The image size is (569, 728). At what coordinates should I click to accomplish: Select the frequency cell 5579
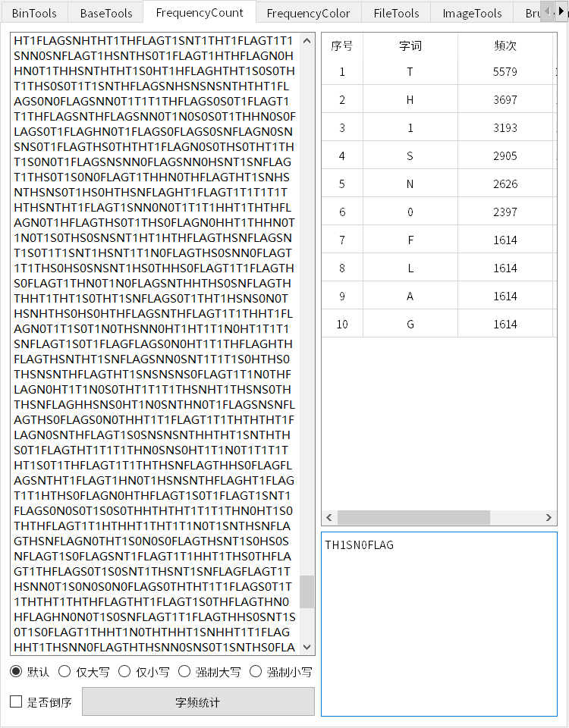pyautogui.click(x=505, y=71)
